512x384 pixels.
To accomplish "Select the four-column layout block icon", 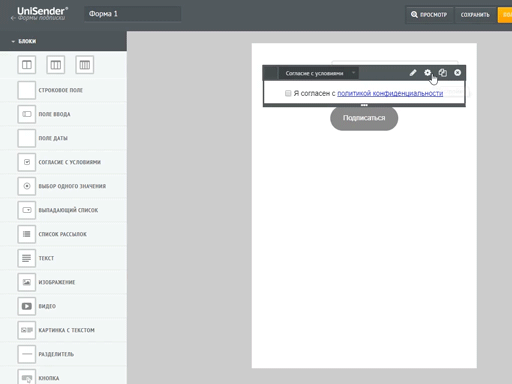I will click(x=85, y=65).
